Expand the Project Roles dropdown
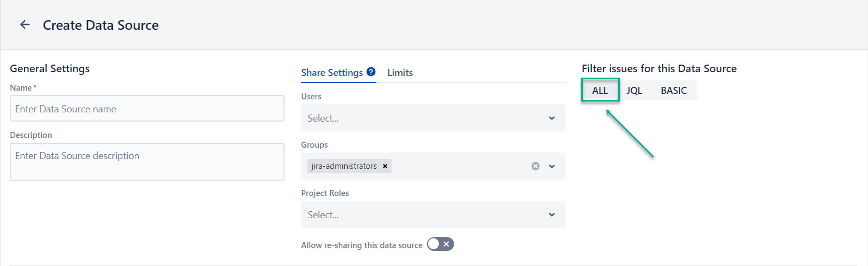The height and width of the screenshot is (266, 868). [x=552, y=215]
